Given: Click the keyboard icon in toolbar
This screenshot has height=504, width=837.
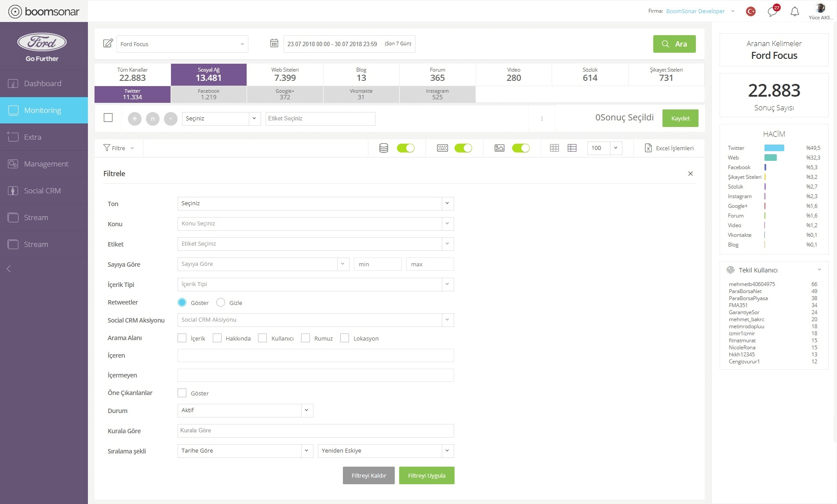Looking at the screenshot, I should [443, 148].
